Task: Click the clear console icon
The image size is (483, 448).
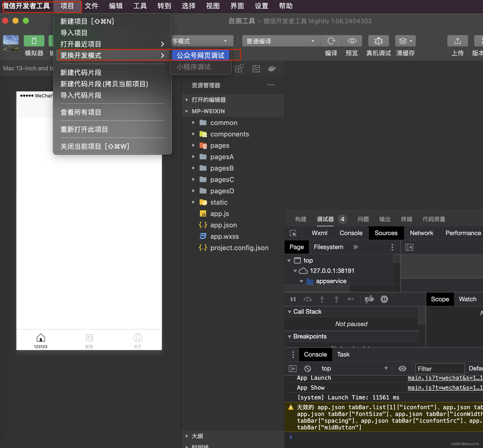Action: tap(307, 368)
